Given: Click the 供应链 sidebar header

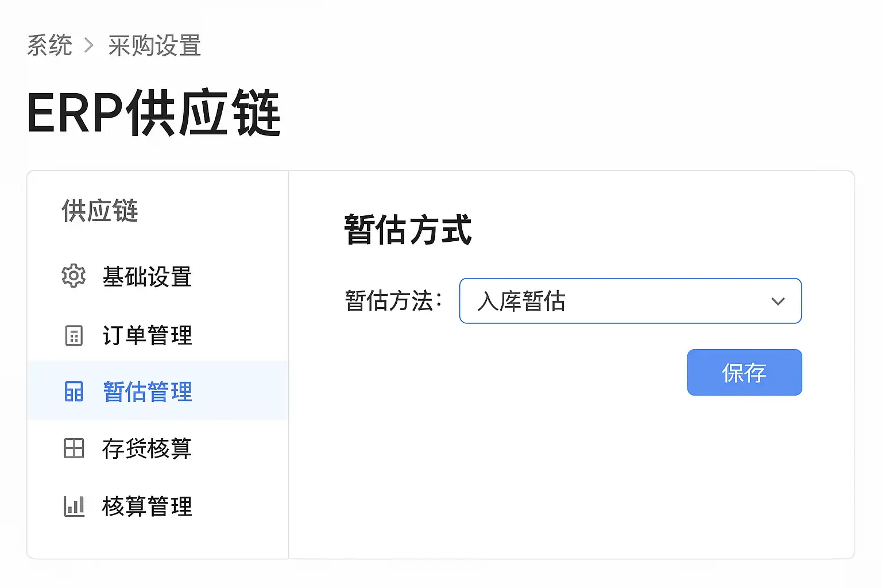Looking at the screenshot, I should [x=100, y=211].
